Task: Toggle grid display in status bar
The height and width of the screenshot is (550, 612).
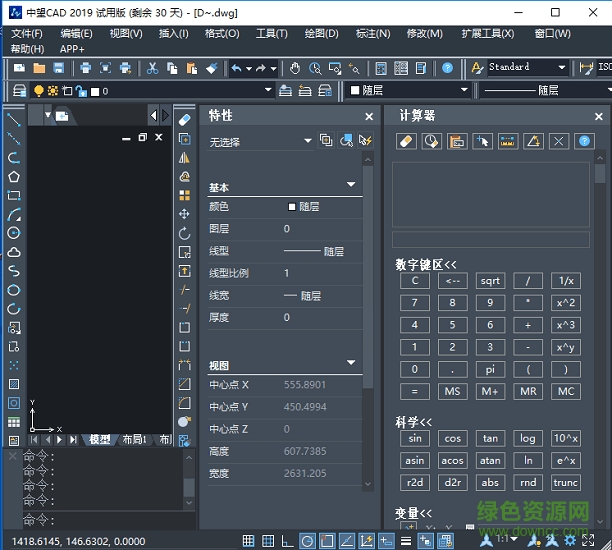Action: (x=268, y=541)
